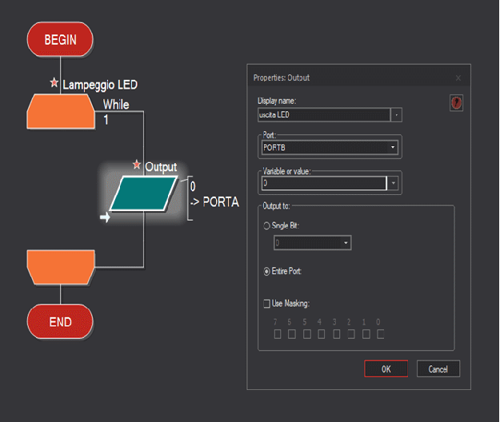Viewport: 504px width, 422px height.
Task: Click the BEGIN terminator block
Action: (60, 39)
